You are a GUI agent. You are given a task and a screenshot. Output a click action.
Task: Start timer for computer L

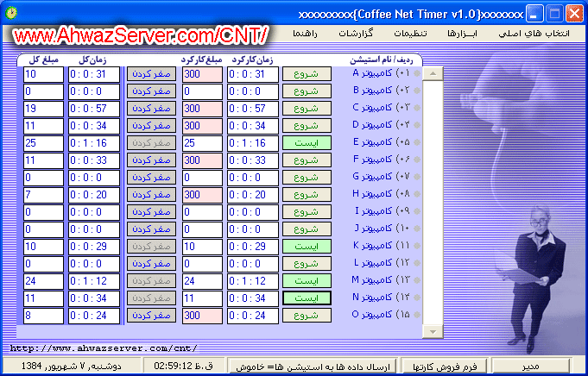307,264
